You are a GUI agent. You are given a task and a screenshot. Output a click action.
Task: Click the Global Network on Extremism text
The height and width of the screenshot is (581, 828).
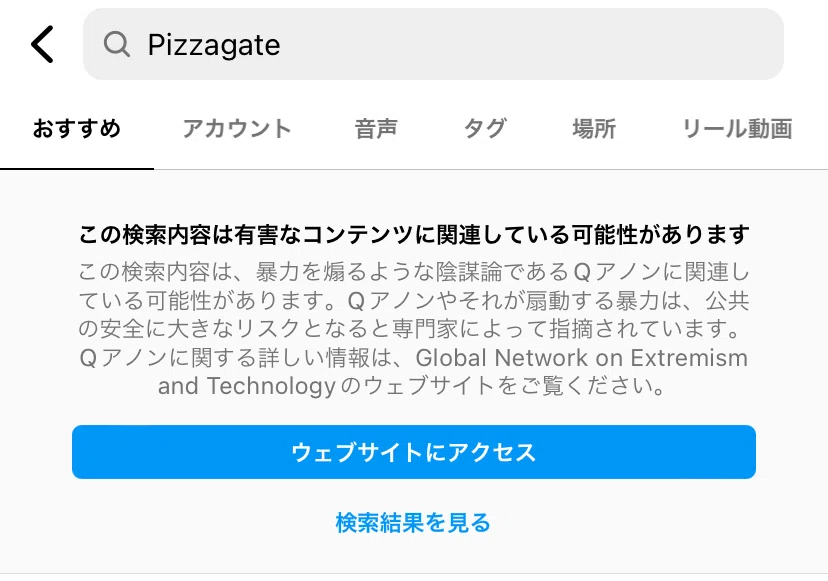point(582,358)
